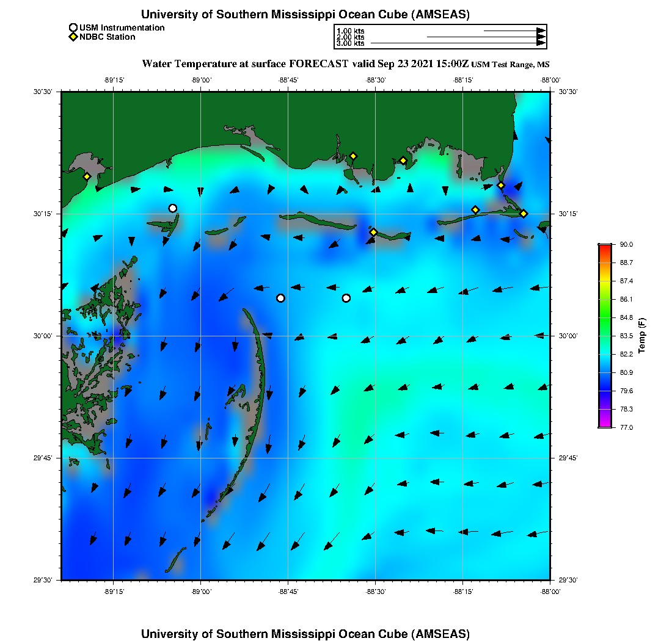Click the -89°00' longitude label on the top axis
Screen dimensions: 672x641
click(x=201, y=80)
